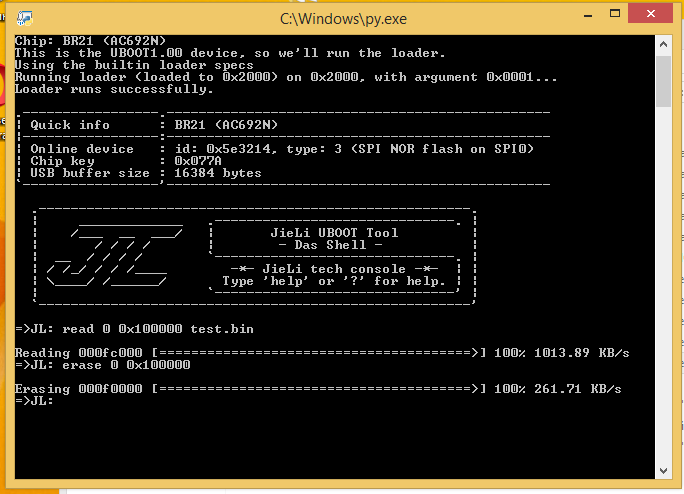Click the '1013.89 KB/s' read speed
This screenshot has height=494, width=684.
coord(581,353)
